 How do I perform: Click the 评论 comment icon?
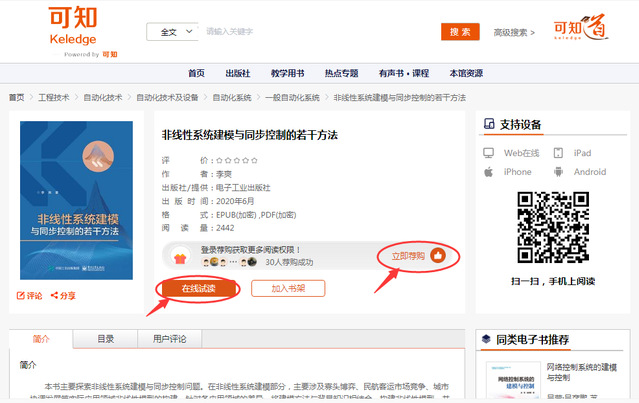22,296
